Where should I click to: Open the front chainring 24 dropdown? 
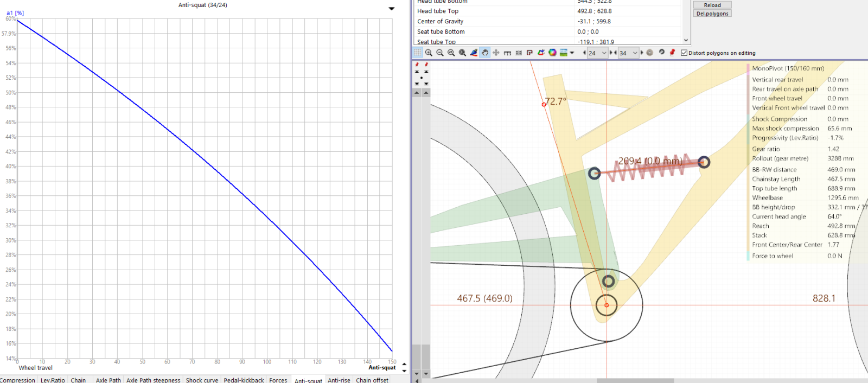[x=604, y=53]
